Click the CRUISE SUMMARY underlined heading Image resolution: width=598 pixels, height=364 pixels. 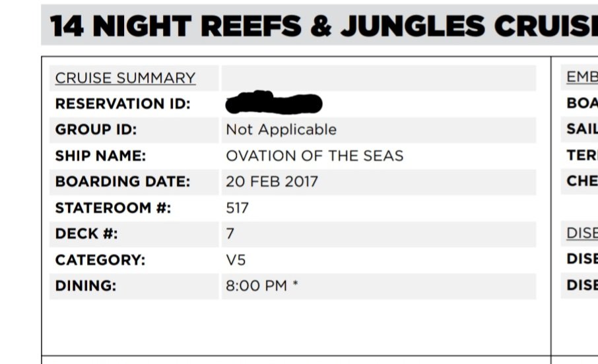coord(125,78)
